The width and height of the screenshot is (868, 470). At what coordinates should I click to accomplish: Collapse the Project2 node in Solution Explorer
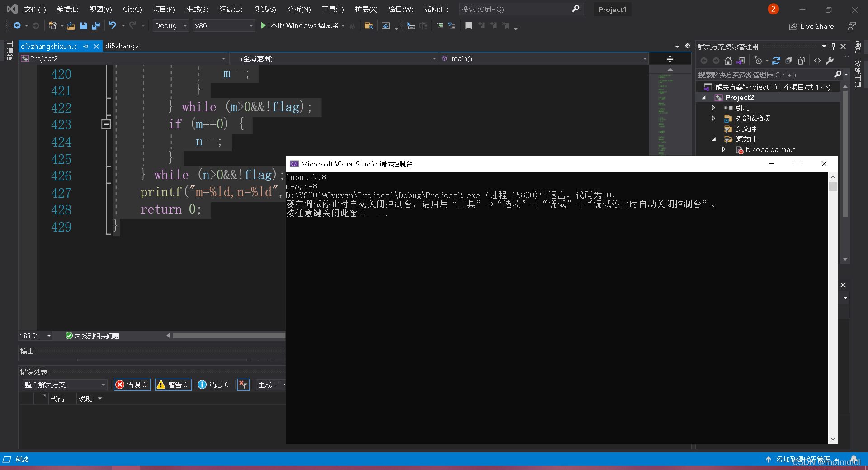pyautogui.click(x=704, y=98)
